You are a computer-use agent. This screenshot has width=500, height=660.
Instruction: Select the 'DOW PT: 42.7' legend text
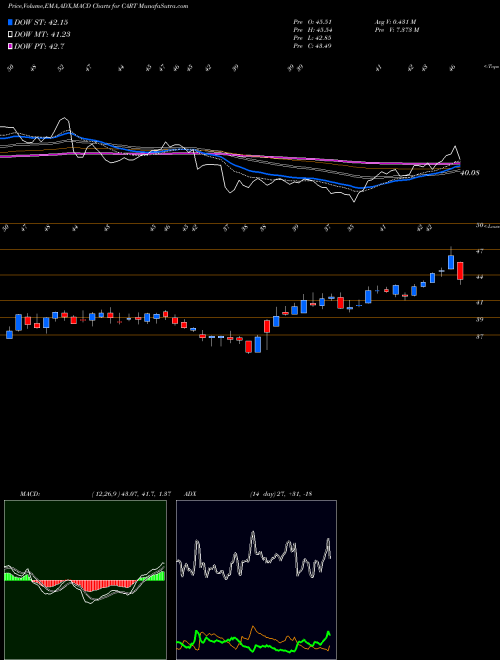click(x=39, y=46)
